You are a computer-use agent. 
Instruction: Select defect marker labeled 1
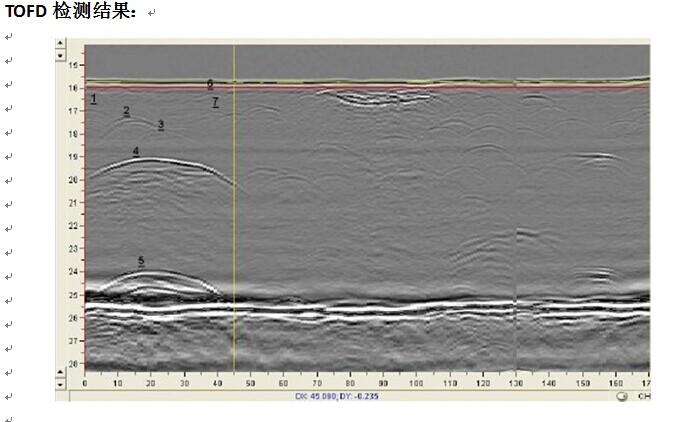[x=94, y=99]
